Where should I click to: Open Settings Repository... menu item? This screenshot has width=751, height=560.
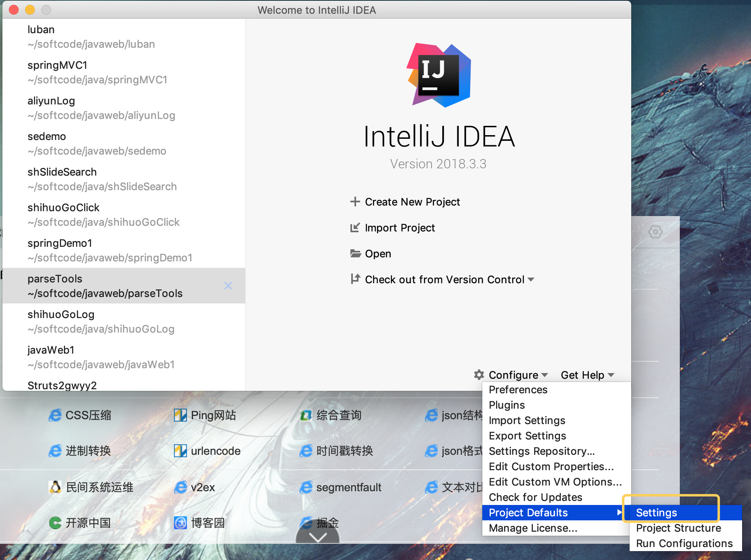(x=556, y=451)
